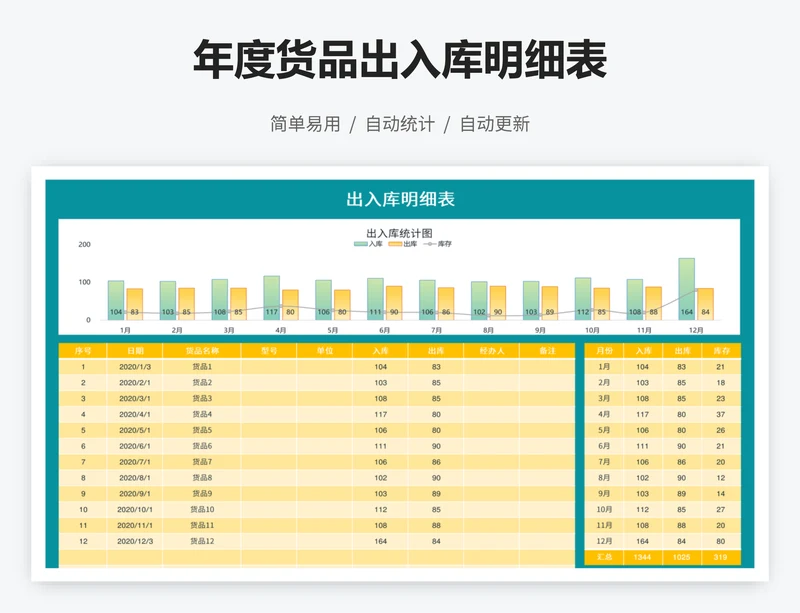The width and height of the screenshot is (800, 613).
Task: Select the 4月 green 入库 bar showing 117
Action: coord(271,298)
